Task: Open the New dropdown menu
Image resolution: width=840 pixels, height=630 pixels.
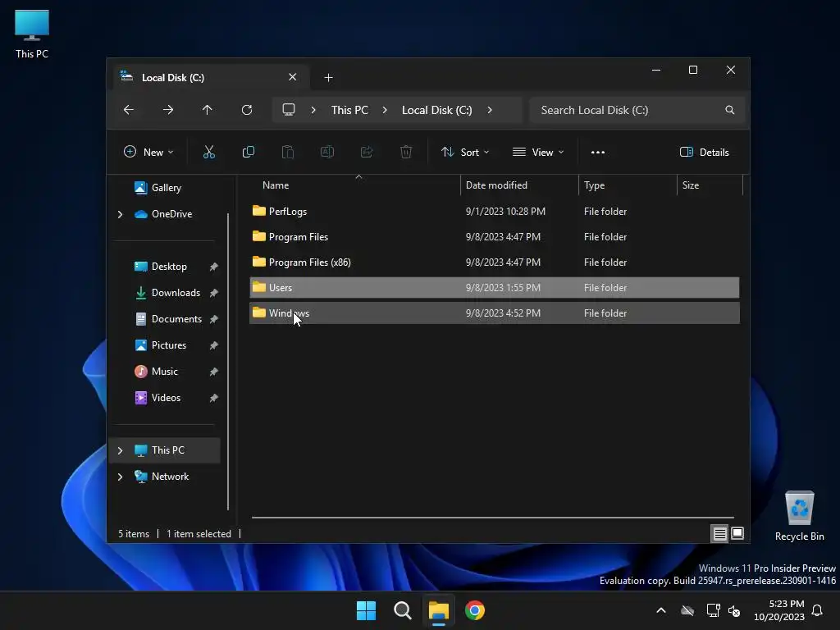Action: (x=148, y=152)
